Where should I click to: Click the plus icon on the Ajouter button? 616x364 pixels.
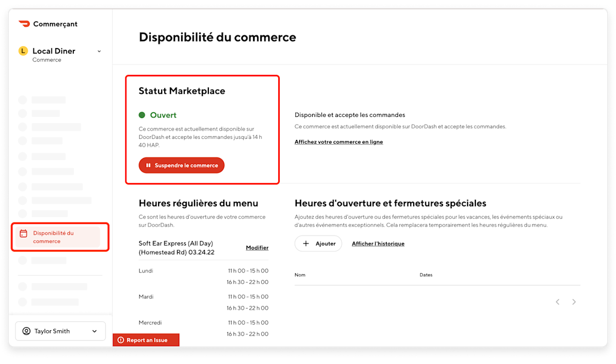[x=305, y=244]
